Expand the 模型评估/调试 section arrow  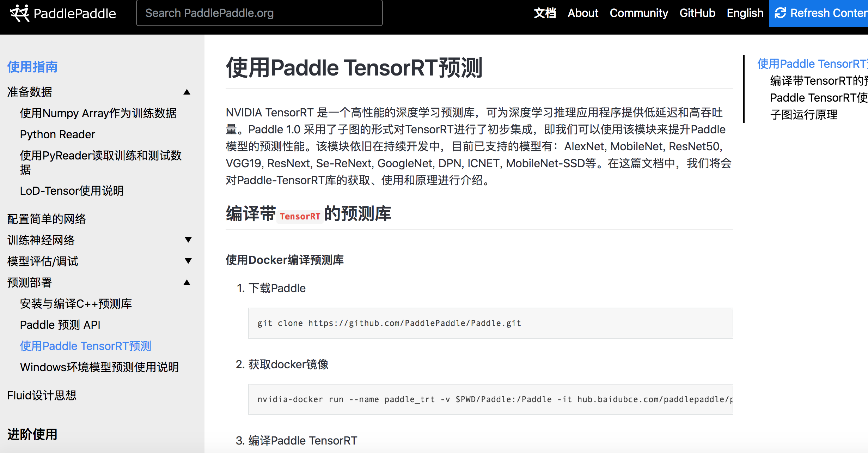(188, 261)
